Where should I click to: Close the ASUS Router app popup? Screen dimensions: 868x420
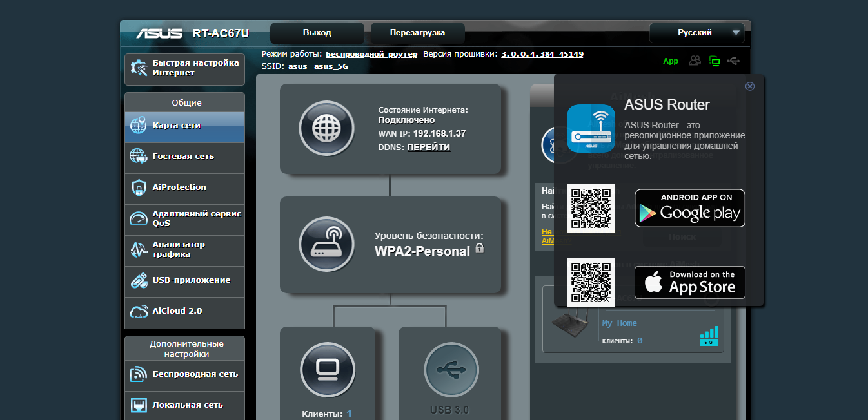(x=749, y=86)
